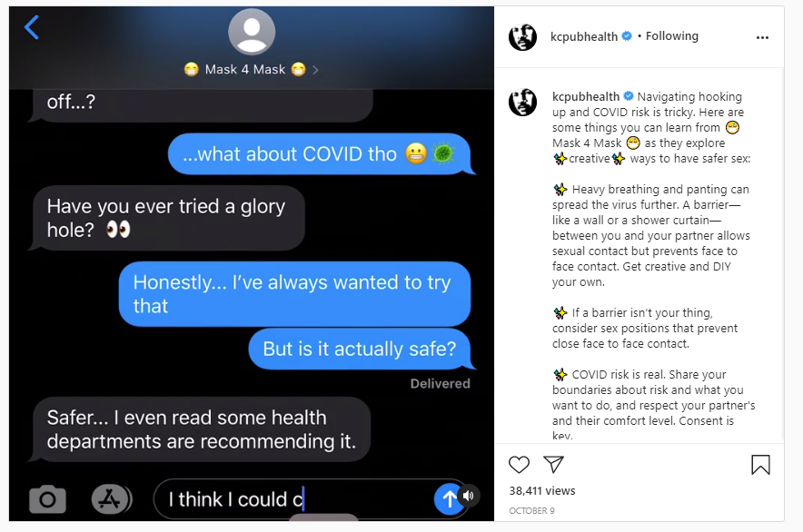Like the post with the heart icon
The height and width of the screenshot is (532, 803).
click(x=519, y=465)
